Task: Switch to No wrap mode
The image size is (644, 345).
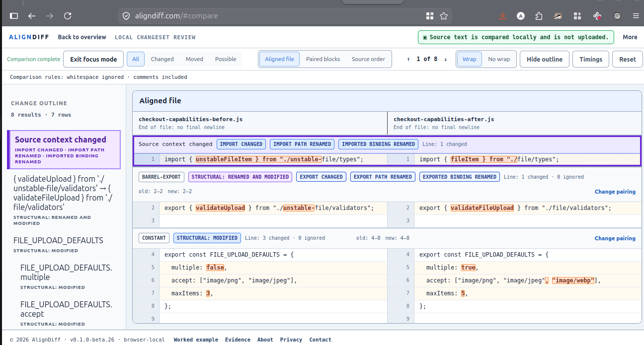Action: coord(499,59)
